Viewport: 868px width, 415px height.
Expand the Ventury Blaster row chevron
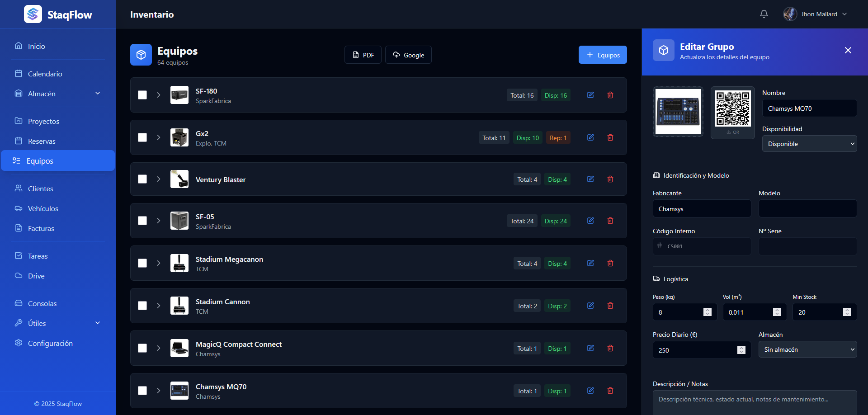pos(159,179)
